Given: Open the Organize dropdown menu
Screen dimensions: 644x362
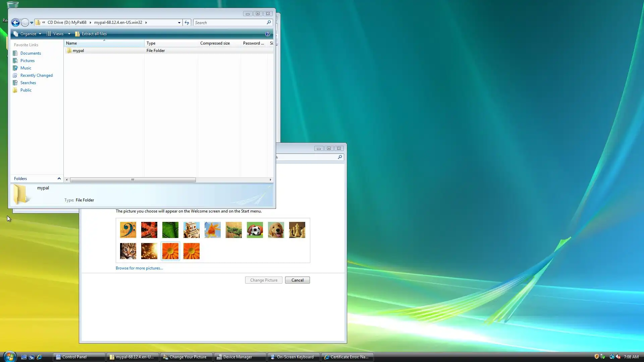Looking at the screenshot, I should [x=28, y=34].
